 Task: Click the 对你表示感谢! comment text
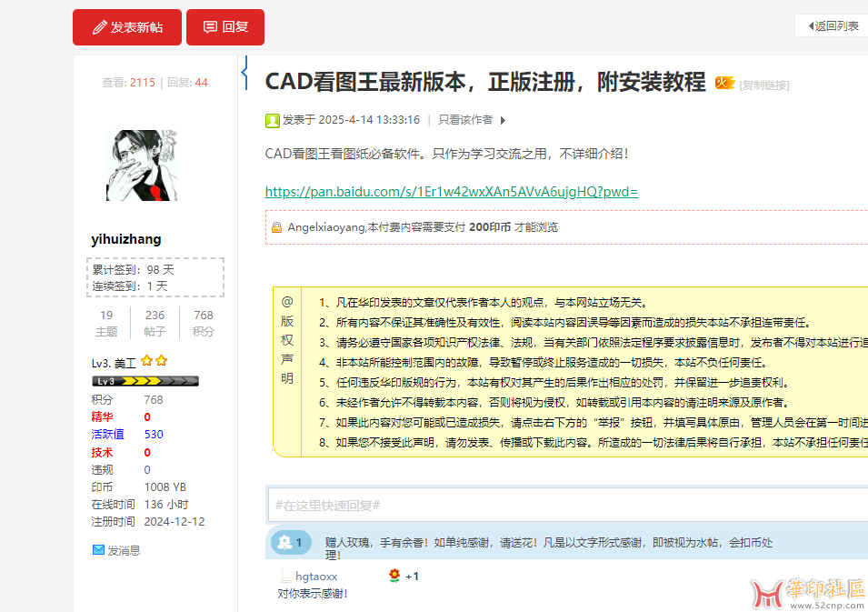(313, 594)
